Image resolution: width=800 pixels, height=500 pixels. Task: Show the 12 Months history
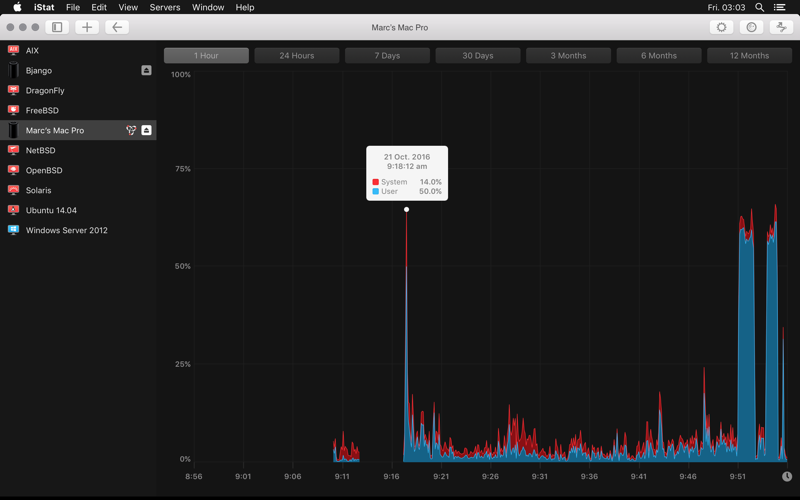point(749,56)
